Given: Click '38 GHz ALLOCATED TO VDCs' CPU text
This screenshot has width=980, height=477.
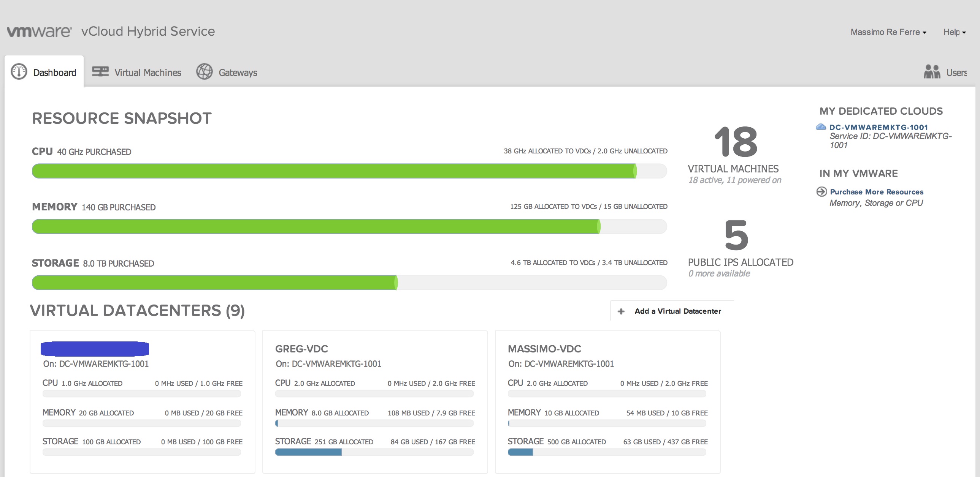Looking at the screenshot, I should 547,151.
